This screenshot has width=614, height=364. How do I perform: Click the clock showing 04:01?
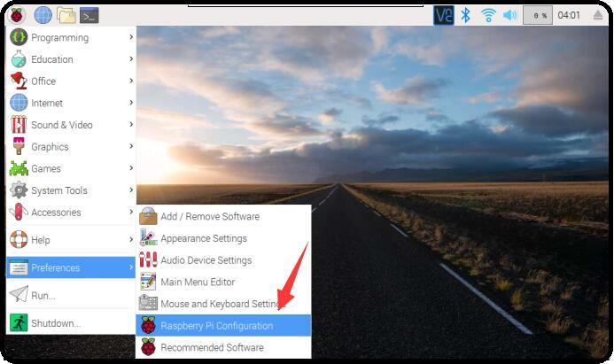coord(569,15)
